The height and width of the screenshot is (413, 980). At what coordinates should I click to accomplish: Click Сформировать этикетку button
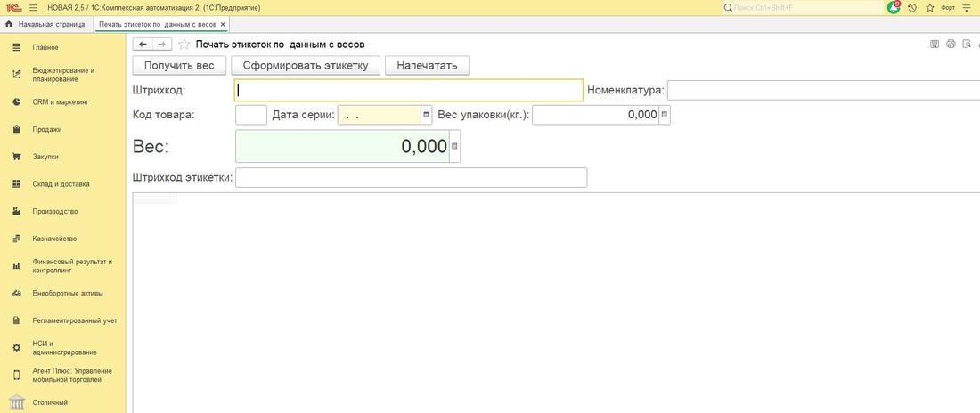point(306,65)
